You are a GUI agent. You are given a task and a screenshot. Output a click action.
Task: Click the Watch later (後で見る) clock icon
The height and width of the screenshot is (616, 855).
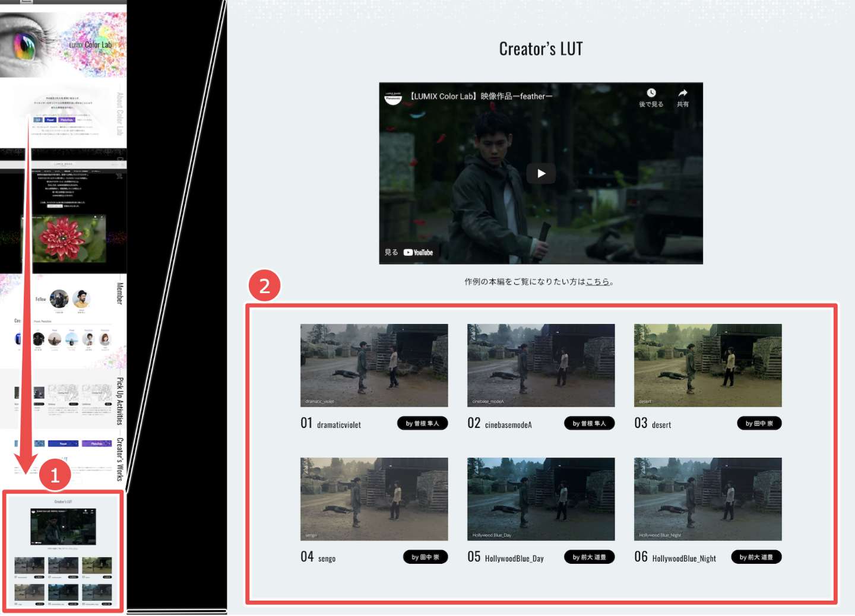pyautogui.click(x=651, y=93)
